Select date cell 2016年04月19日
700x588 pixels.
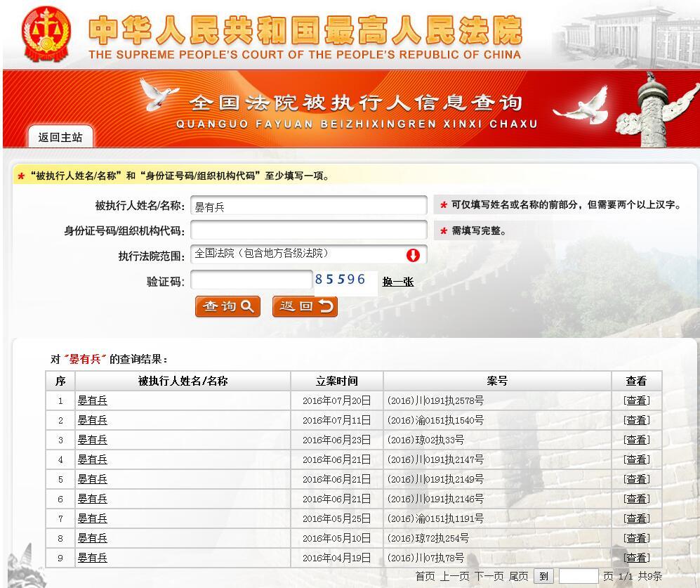pyautogui.click(x=336, y=558)
